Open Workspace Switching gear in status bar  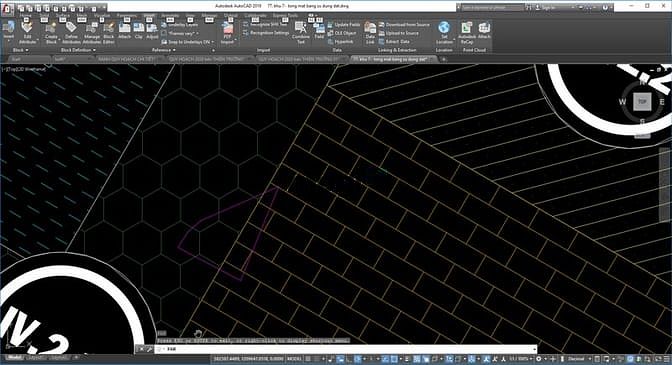(x=539, y=359)
